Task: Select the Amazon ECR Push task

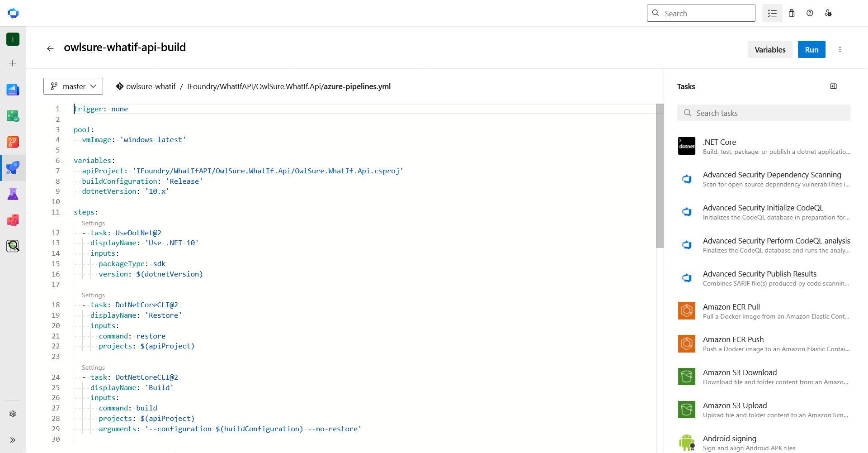Action: (764, 344)
